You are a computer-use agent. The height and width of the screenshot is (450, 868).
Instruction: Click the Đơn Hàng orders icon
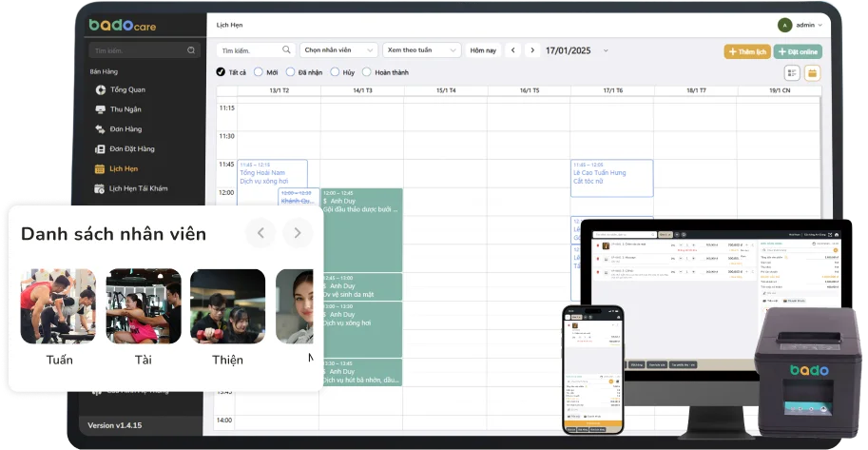pos(100,129)
